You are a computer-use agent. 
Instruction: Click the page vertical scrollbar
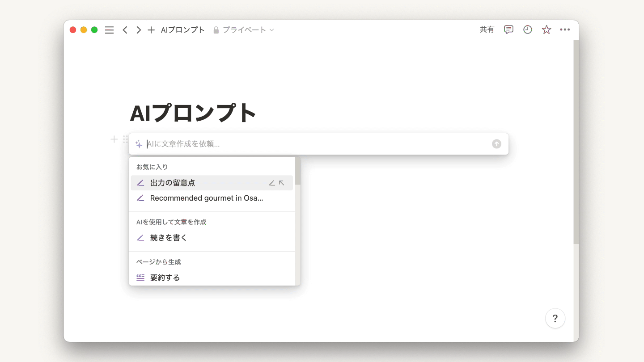click(x=576, y=142)
